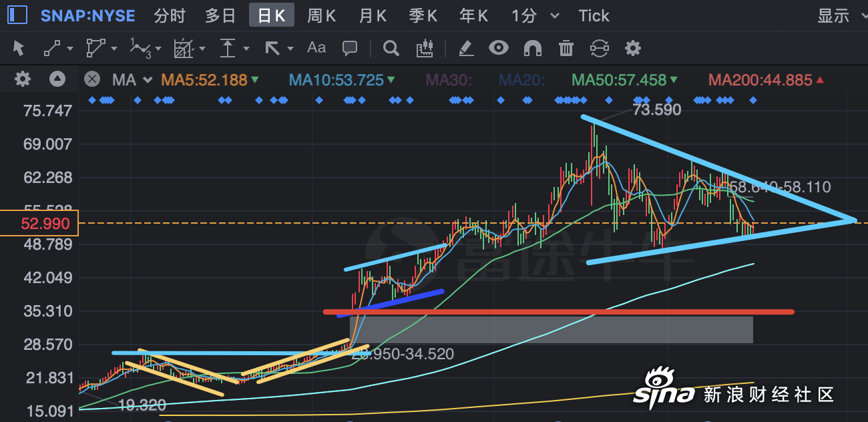Select the trend line drawing tool
868x422 pixels.
tap(52, 48)
